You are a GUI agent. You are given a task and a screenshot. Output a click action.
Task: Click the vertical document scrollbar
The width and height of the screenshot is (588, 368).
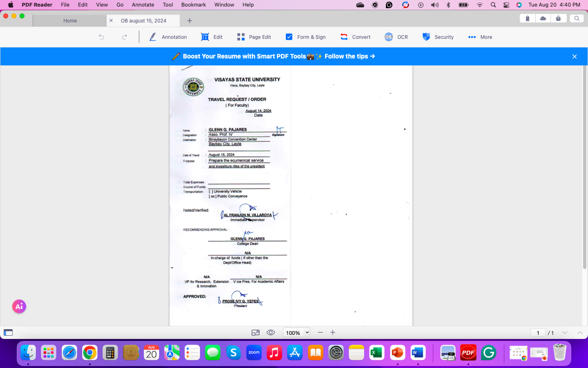[584, 168]
